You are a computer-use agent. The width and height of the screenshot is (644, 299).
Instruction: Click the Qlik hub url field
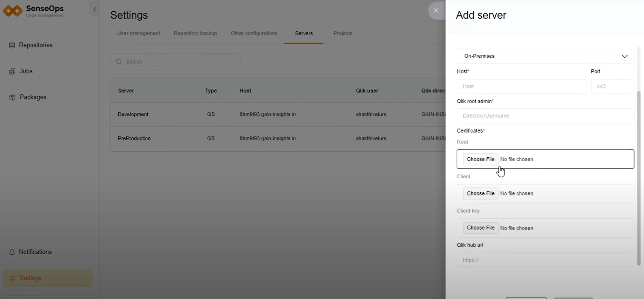point(545,260)
